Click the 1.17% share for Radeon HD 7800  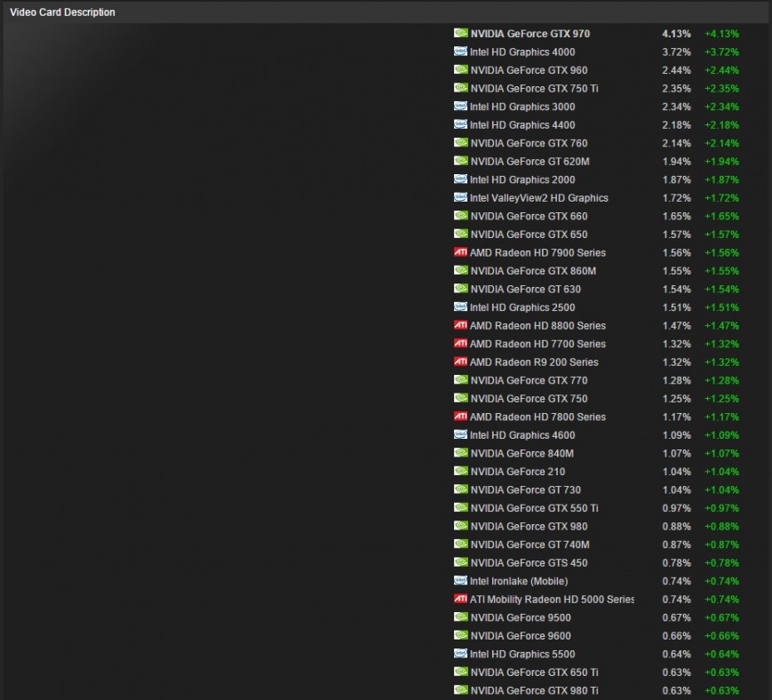tap(676, 417)
